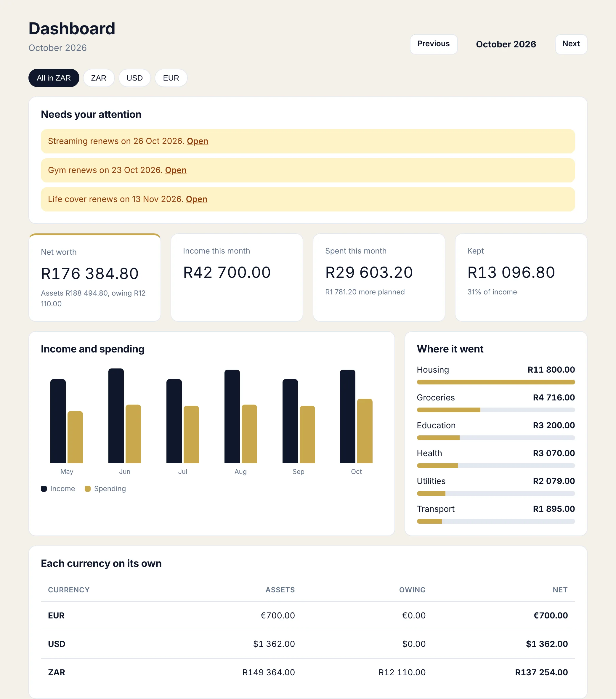The height and width of the screenshot is (699, 616).
Task: Switch to the ZAR currency pill
Action: point(99,78)
